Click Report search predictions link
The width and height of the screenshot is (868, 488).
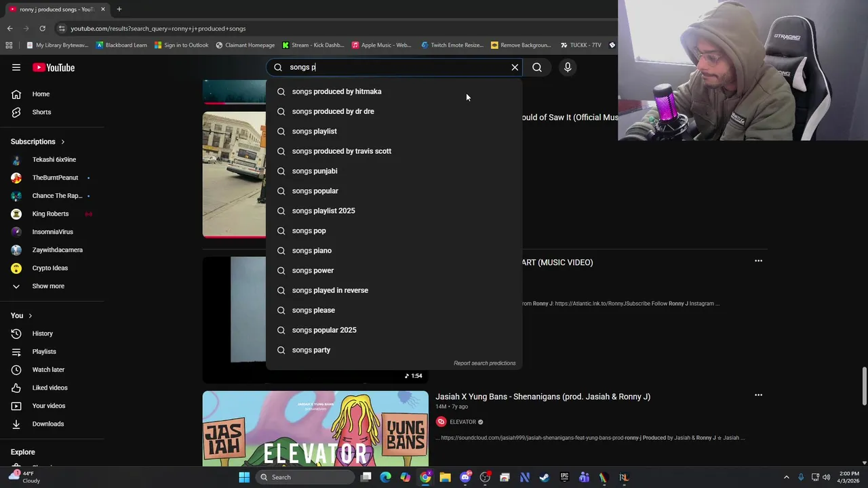tap(484, 363)
